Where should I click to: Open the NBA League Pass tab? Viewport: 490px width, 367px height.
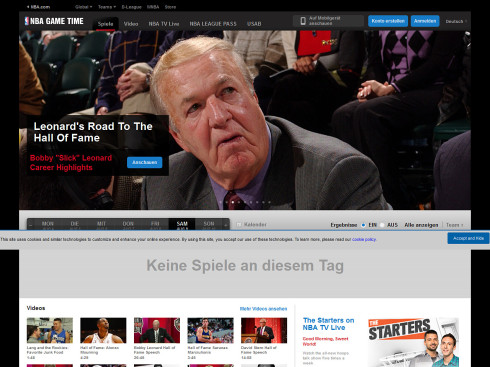click(213, 24)
